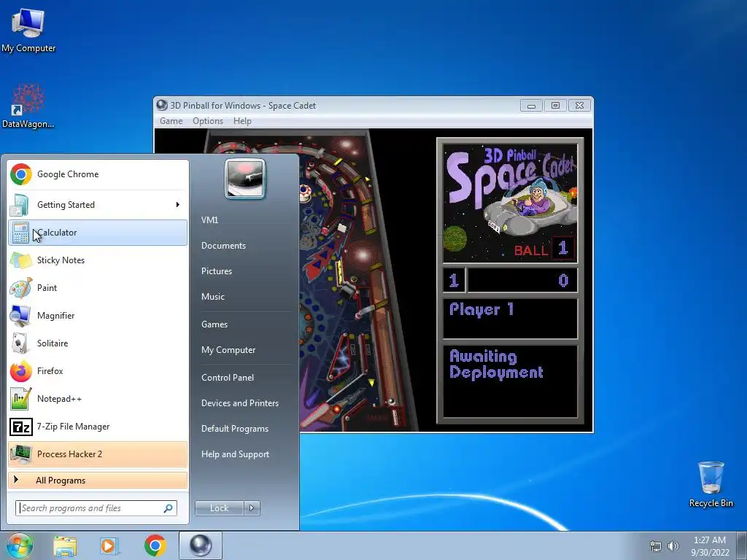The width and height of the screenshot is (747, 560).
Task: Open Control Panel
Action: click(x=228, y=378)
